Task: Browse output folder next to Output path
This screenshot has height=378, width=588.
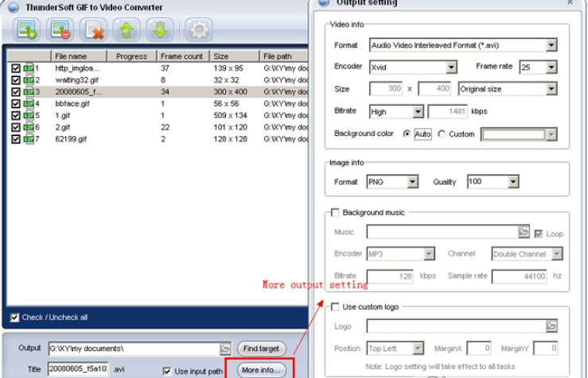Action: pos(225,349)
